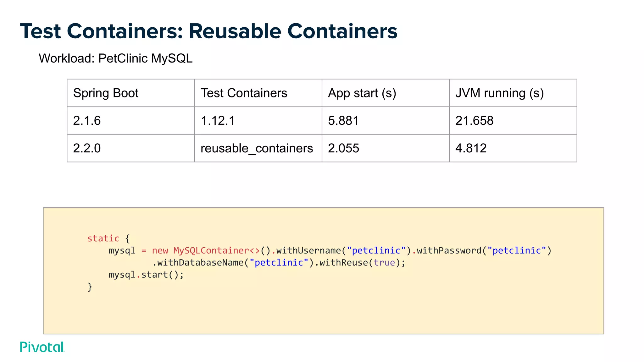The width and height of the screenshot is (644, 362).
Task: Click the "2.2.0" Spring Boot version cell
Action: (131, 148)
